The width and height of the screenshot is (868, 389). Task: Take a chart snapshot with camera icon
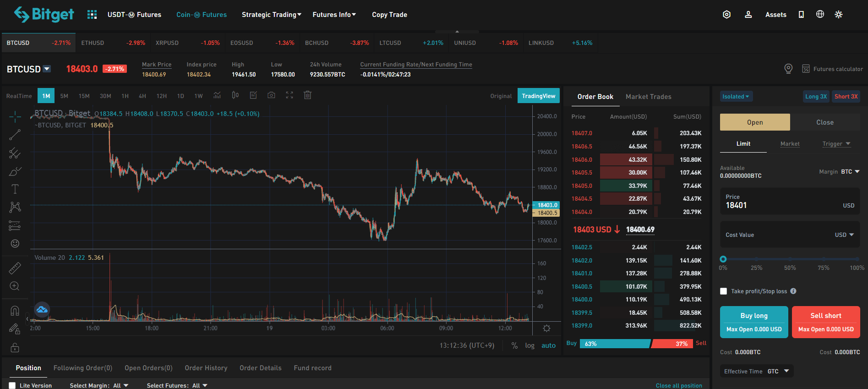(x=271, y=95)
